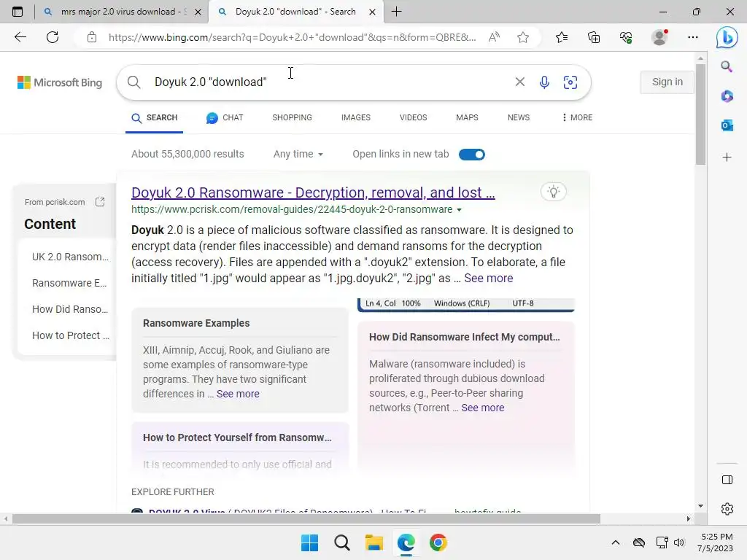The height and width of the screenshot is (560, 747).
Task: Jump to How to Protect ... content item
Action: pos(71,335)
